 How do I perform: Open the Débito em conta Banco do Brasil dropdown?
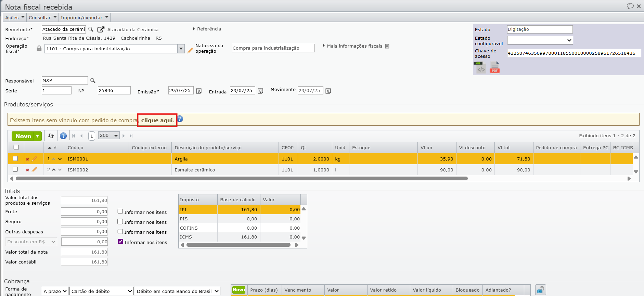click(178, 291)
